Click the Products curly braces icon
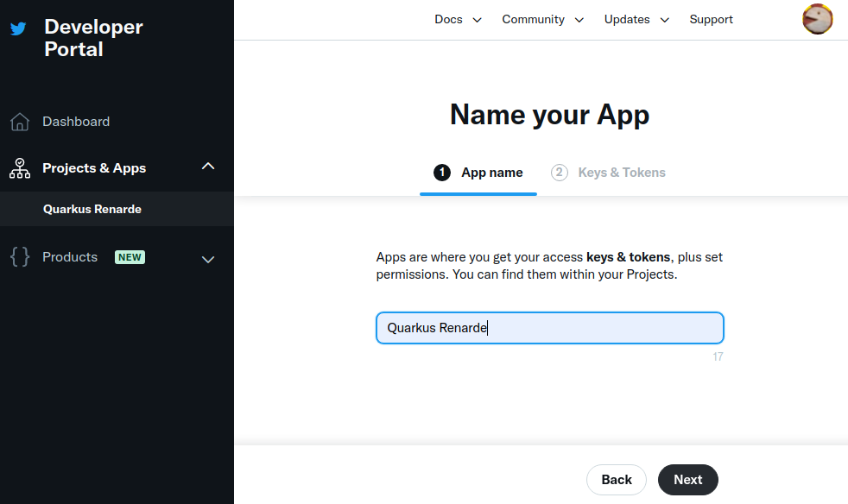Viewport: 848px width, 504px height. tap(20, 257)
